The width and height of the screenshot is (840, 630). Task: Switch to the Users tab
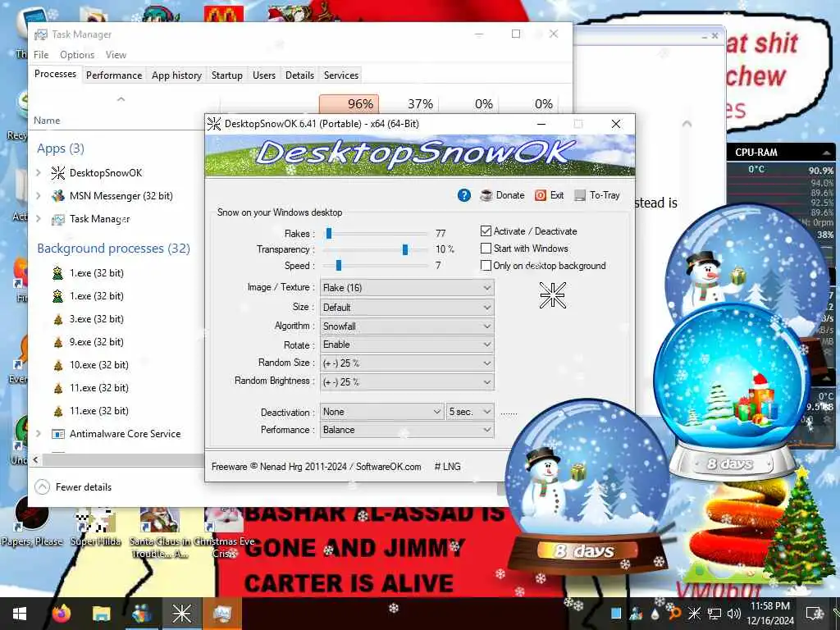[x=264, y=75]
